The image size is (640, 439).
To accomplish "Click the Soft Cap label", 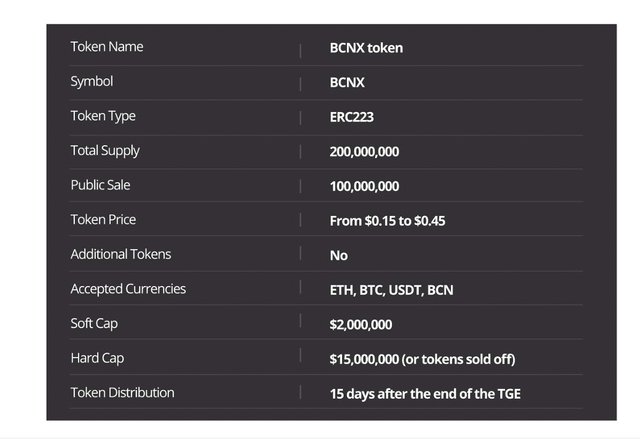I will pos(94,324).
